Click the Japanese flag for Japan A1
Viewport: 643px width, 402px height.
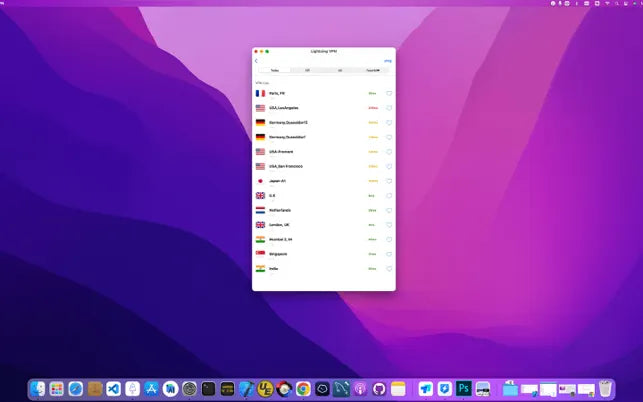point(260,181)
